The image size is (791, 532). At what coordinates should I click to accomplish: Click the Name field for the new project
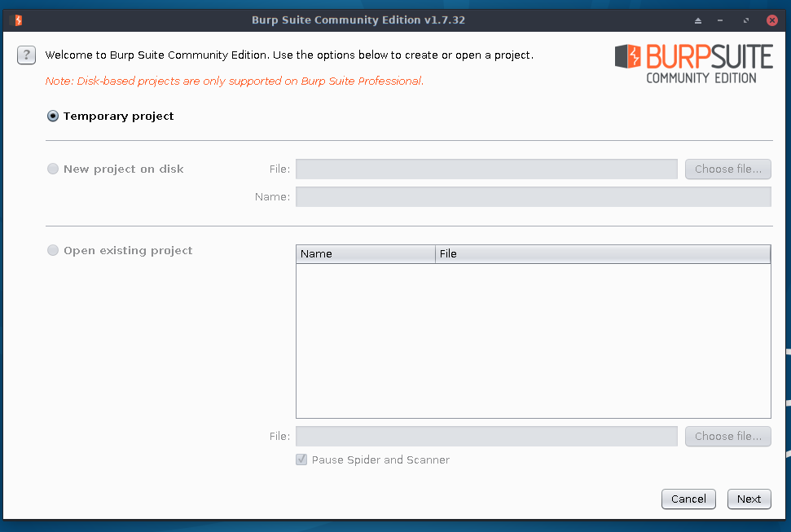pyautogui.click(x=534, y=196)
